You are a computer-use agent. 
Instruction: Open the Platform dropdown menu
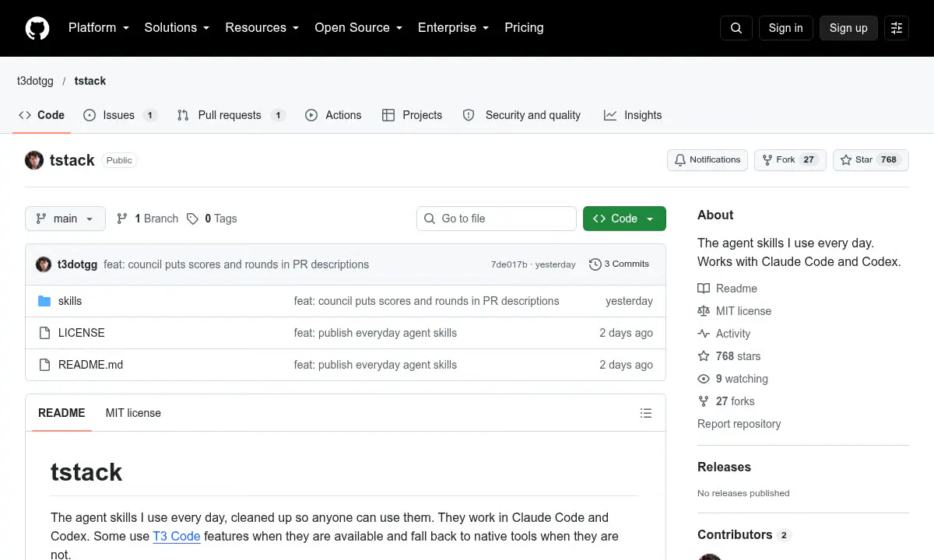99,28
